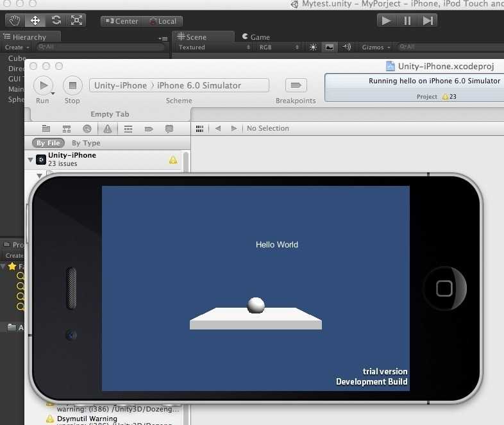The width and height of the screenshot is (504, 425).
Task: Click related files grid icon
Action: coord(199,128)
